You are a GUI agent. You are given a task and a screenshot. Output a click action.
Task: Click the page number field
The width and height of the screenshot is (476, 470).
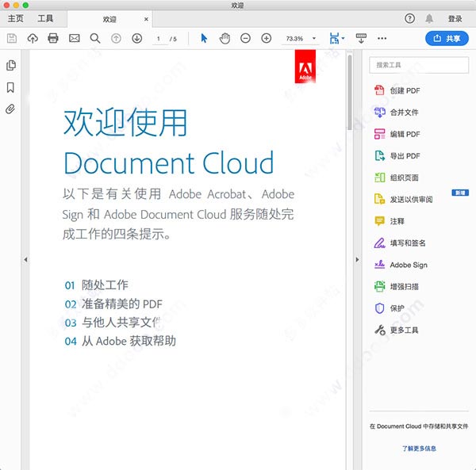pyautogui.click(x=159, y=39)
